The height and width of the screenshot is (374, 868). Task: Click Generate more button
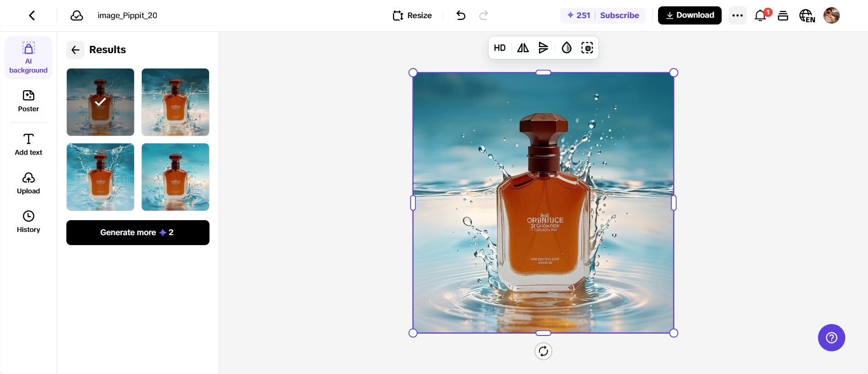pyautogui.click(x=138, y=232)
